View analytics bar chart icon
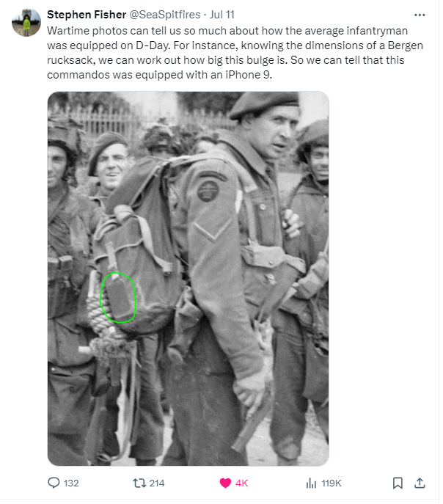 (311, 483)
